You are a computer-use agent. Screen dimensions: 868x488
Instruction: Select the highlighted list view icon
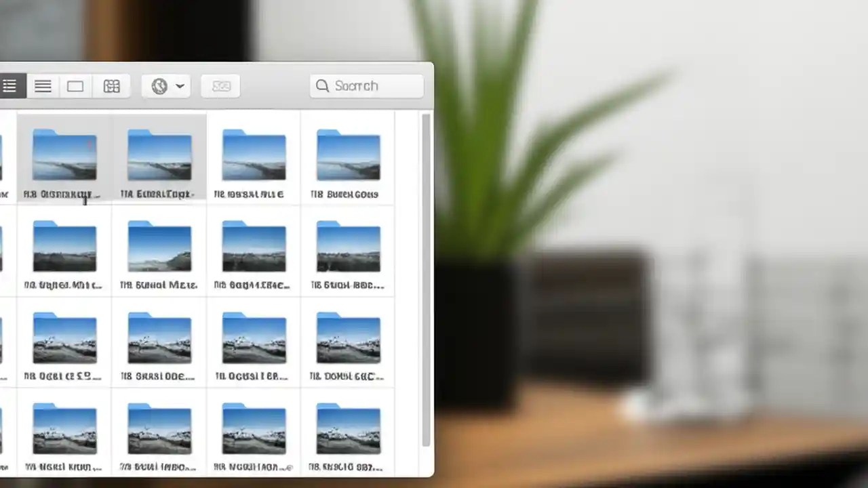(x=10, y=85)
